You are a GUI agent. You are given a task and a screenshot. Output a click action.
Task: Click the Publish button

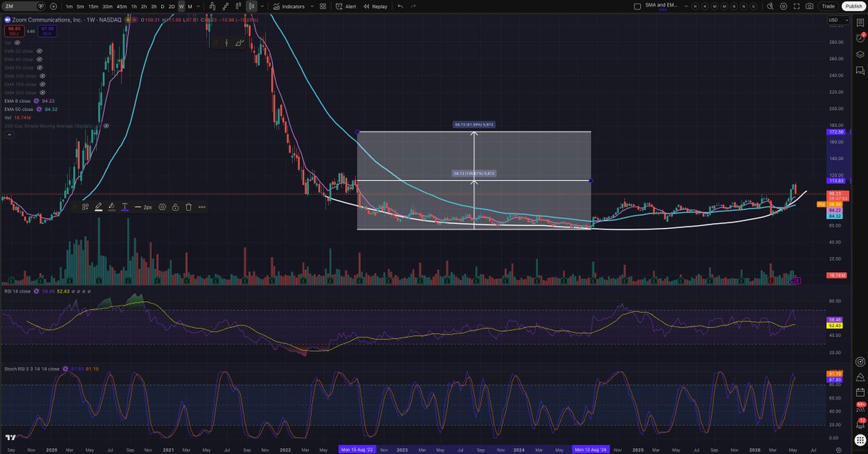click(x=854, y=7)
